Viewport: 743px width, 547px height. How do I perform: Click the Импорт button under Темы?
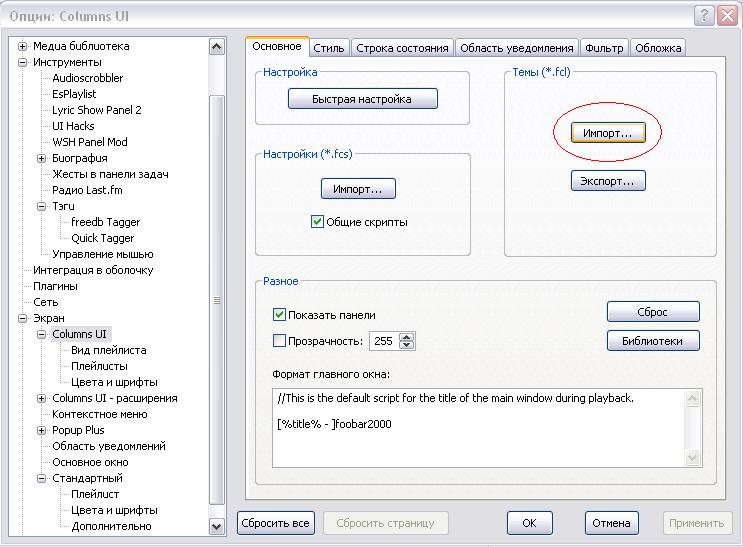pos(608,132)
